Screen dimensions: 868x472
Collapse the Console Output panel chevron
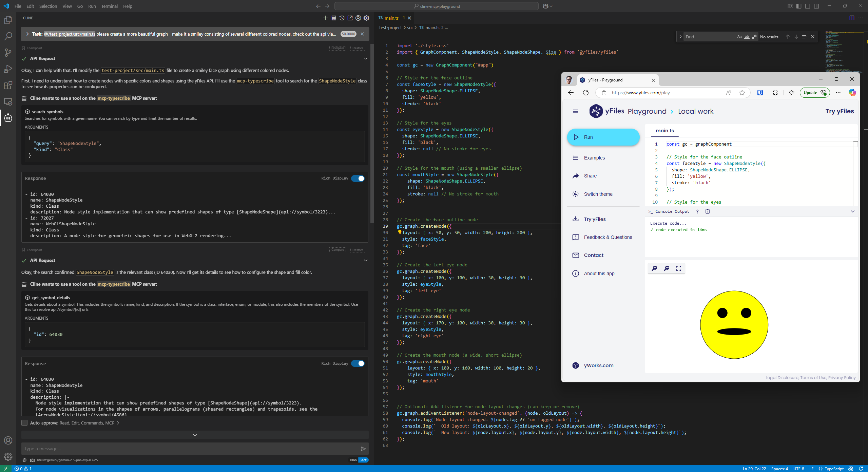(x=853, y=211)
